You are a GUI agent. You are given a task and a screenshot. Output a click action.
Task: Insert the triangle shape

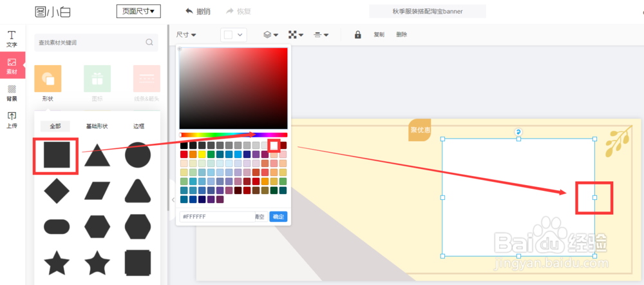pos(97,155)
